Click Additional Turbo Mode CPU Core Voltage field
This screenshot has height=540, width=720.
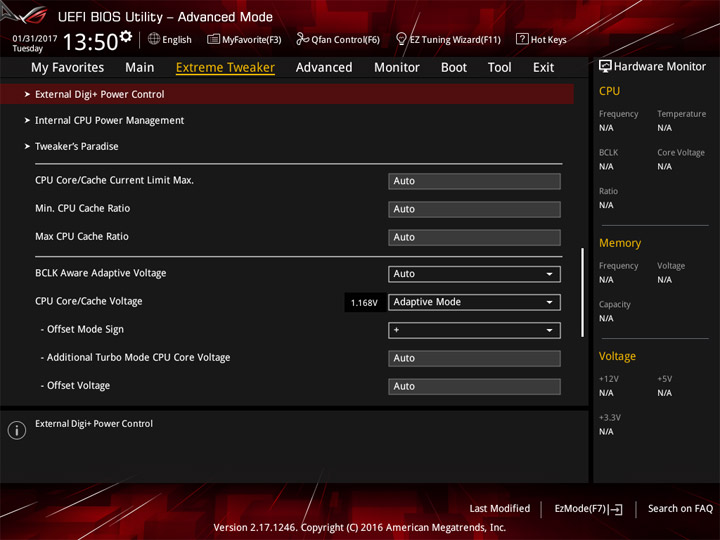tap(474, 358)
